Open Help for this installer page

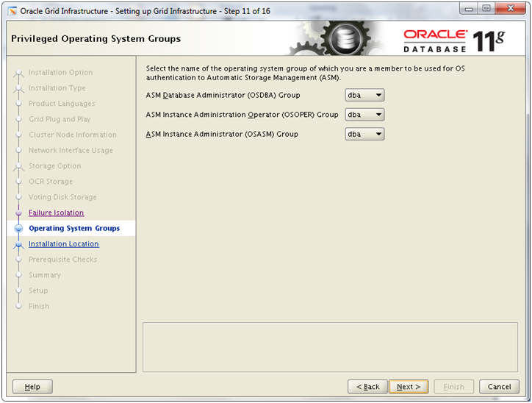tap(32, 387)
